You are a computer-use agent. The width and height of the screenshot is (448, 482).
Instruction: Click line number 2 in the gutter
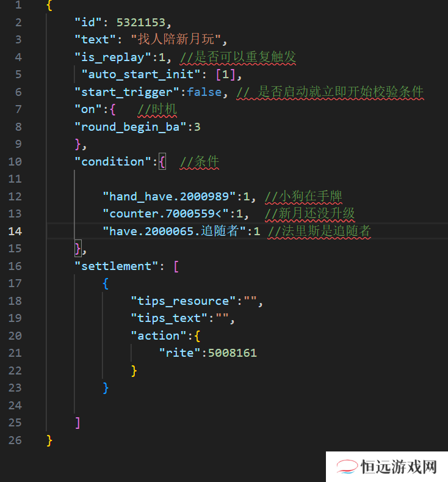coord(18,23)
